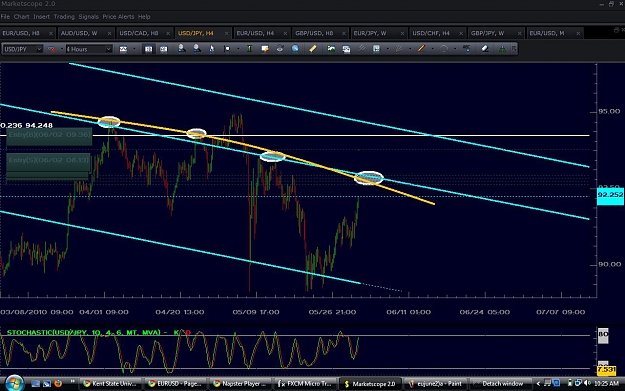Image resolution: width=625 pixels, height=391 pixels.
Task: Open Kent State University Chrome taskbar window
Action: 109,384
